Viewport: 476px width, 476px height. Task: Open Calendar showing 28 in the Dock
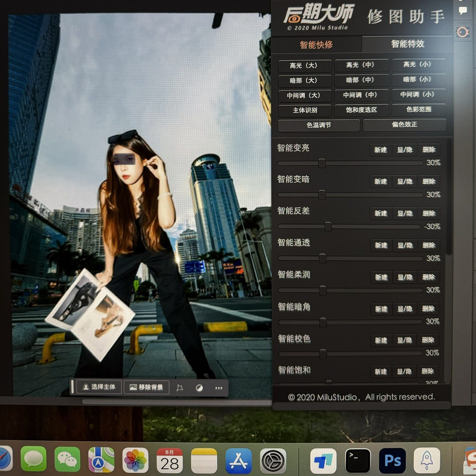170,460
